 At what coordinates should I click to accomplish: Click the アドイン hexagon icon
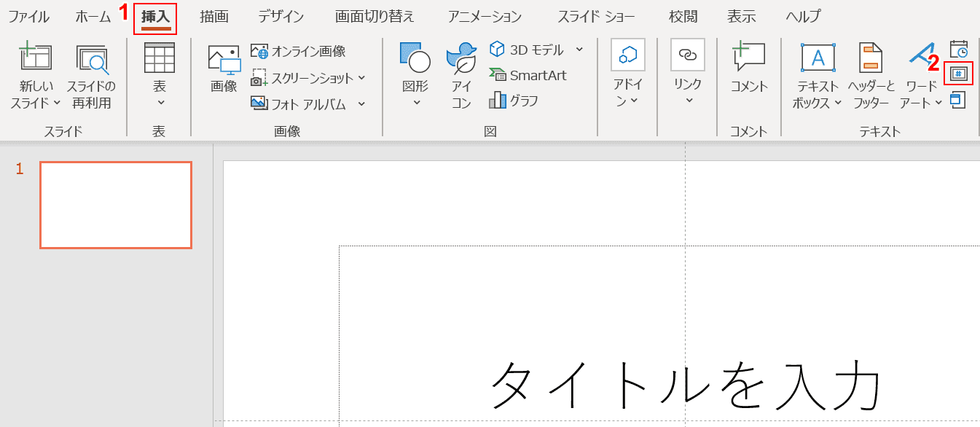pos(627,55)
